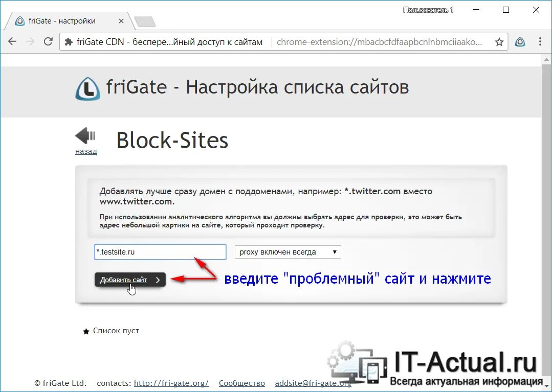The width and height of the screenshot is (552, 392).
Task: Click the back arrow icon above назад
Action: [x=85, y=136]
